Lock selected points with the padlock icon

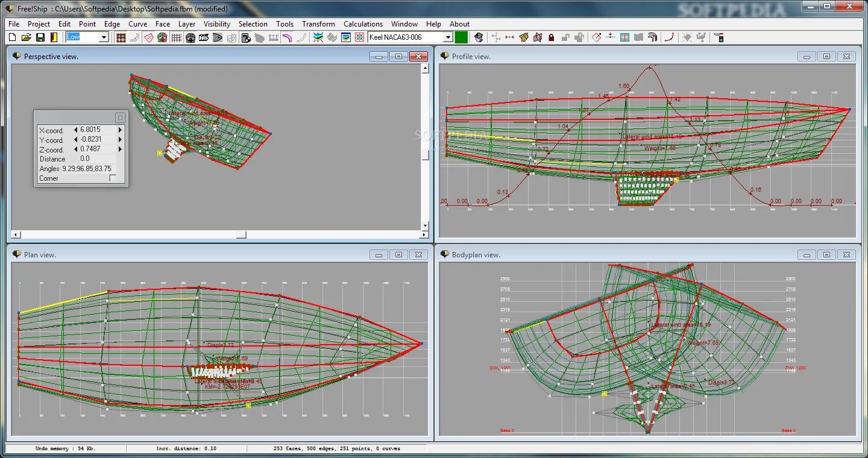[x=551, y=37]
